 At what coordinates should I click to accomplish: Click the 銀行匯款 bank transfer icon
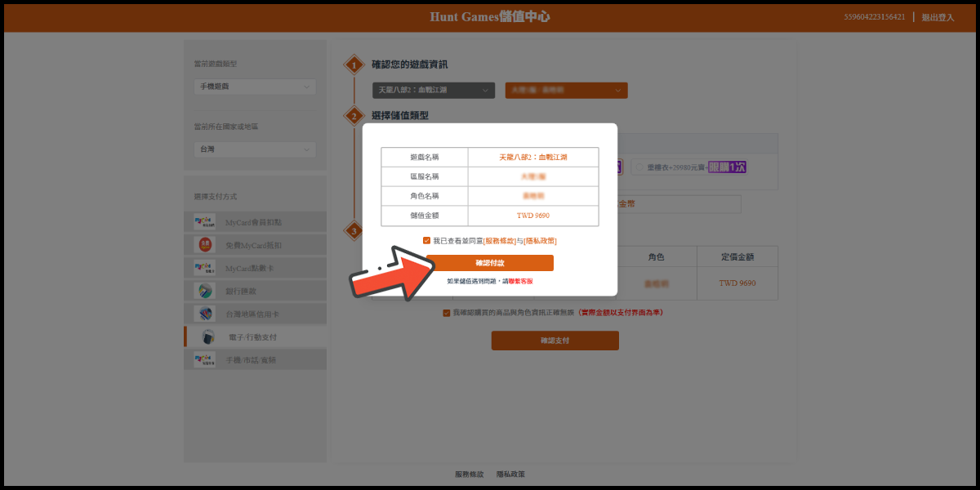point(204,291)
